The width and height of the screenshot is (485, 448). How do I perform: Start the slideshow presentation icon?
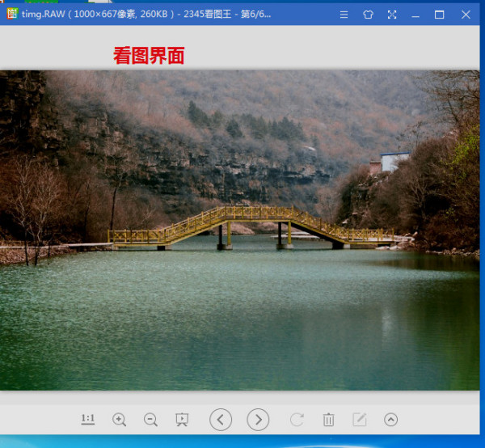point(182,420)
